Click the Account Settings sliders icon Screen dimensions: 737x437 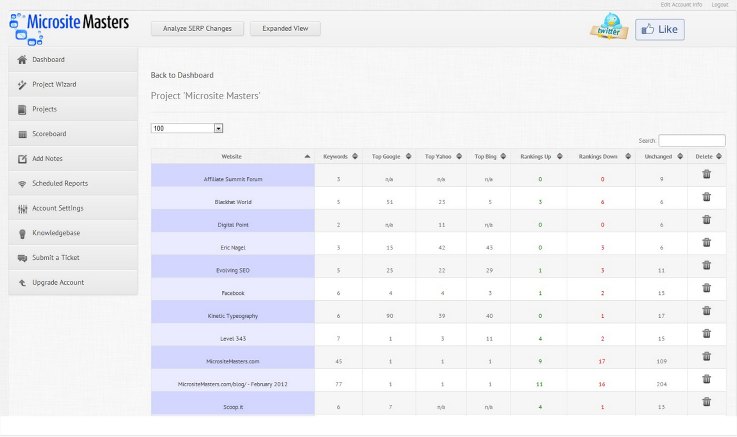point(22,209)
